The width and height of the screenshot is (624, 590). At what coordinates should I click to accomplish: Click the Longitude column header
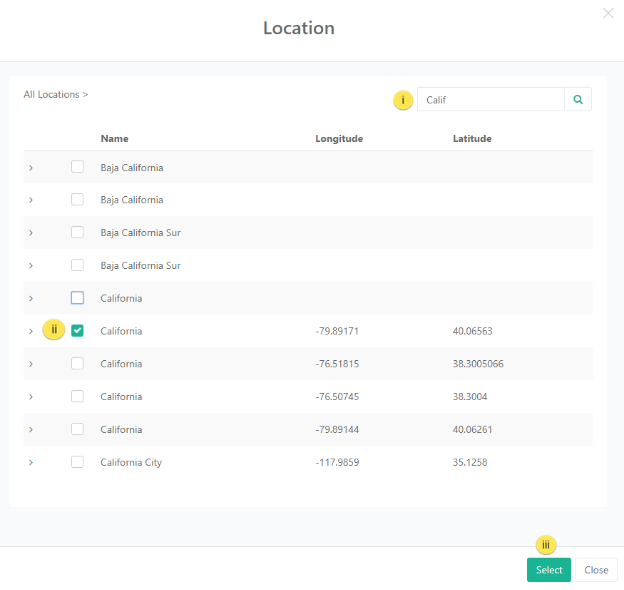tap(338, 139)
